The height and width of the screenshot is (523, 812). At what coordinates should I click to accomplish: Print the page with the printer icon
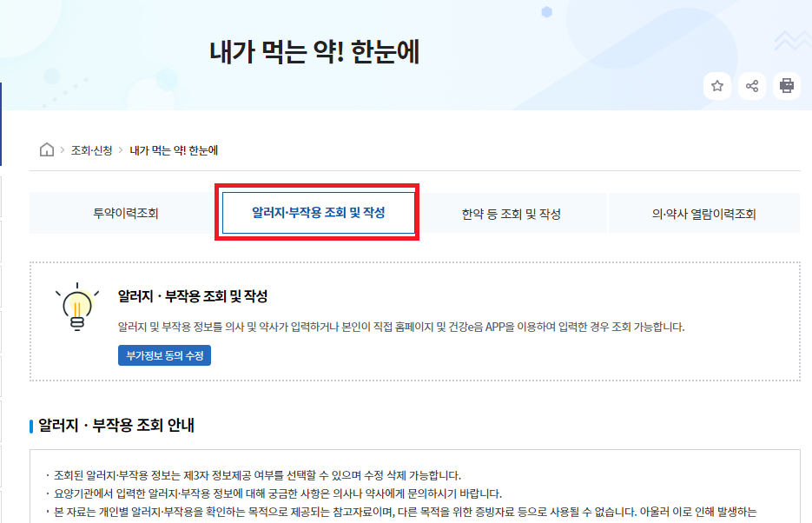click(787, 87)
